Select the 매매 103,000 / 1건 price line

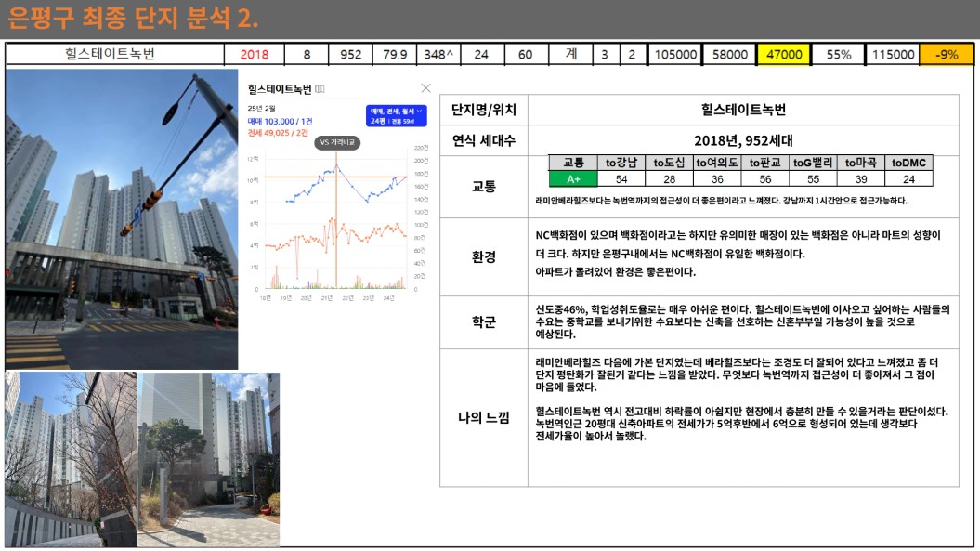(x=280, y=122)
